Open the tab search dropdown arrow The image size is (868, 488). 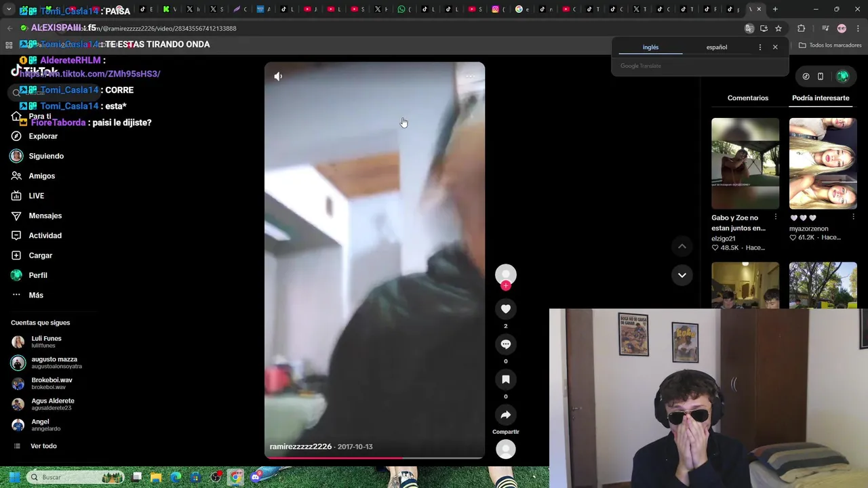pos(9,9)
